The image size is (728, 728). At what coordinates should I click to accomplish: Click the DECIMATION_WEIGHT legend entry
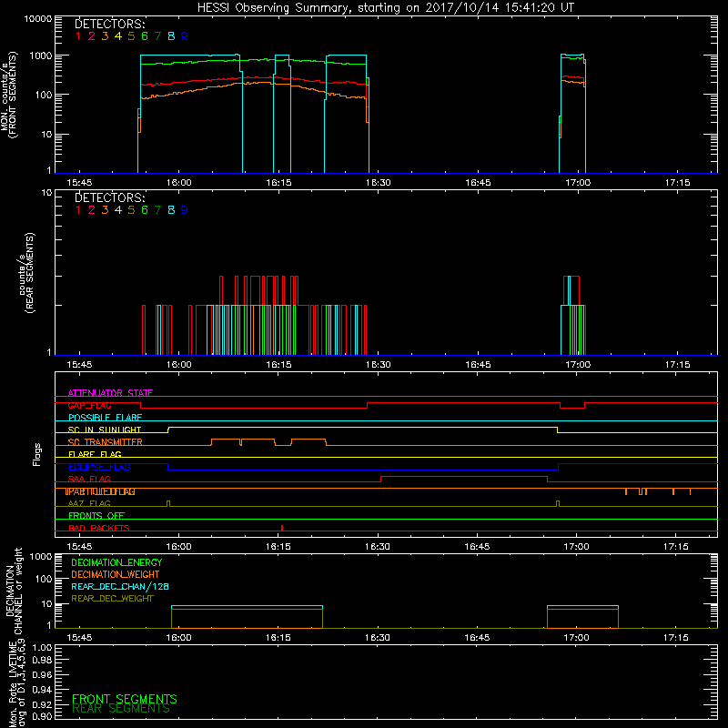pyautogui.click(x=116, y=575)
